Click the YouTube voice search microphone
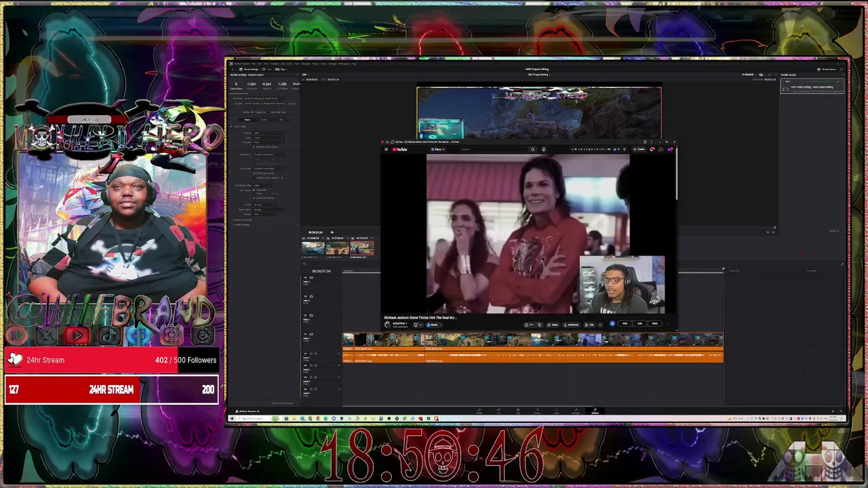The image size is (868, 488). [544, 149]
